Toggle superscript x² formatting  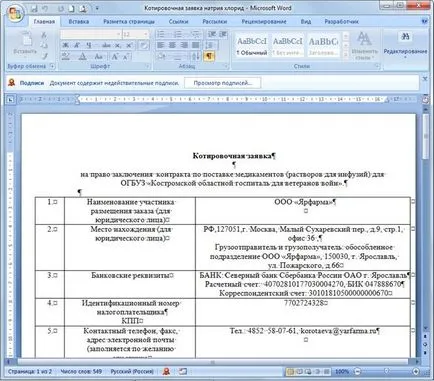click(x=129, y=45)
